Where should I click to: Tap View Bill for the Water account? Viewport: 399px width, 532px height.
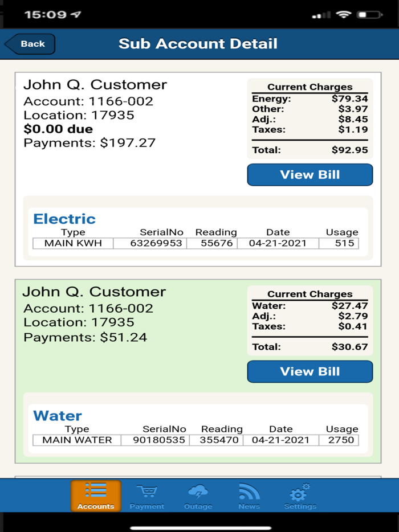310,371
